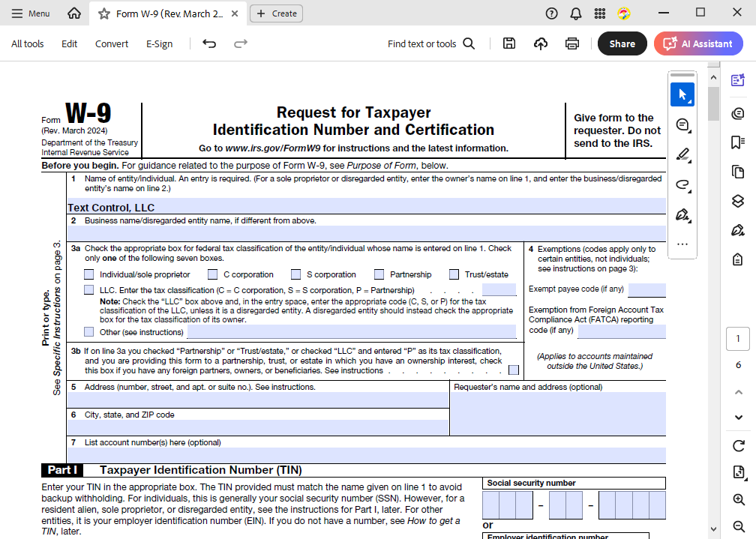756x539 pixels.
Task: Open the layers panel
Action: pyautogui.click(x=738, y=201)
